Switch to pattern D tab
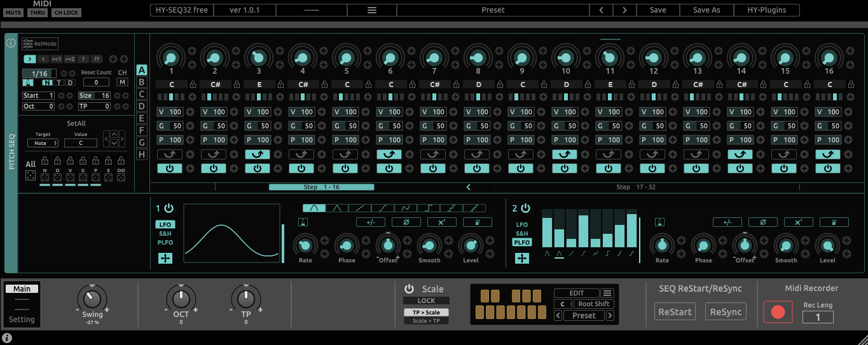The image size is (868, 345). click(x=142, y=106)
